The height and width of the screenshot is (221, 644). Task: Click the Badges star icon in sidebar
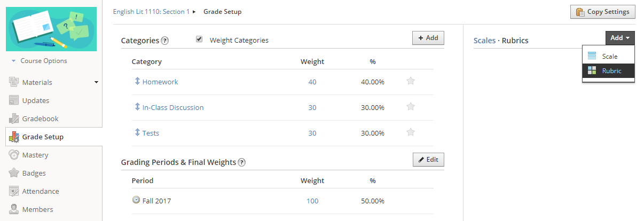[x=14, y=173]
